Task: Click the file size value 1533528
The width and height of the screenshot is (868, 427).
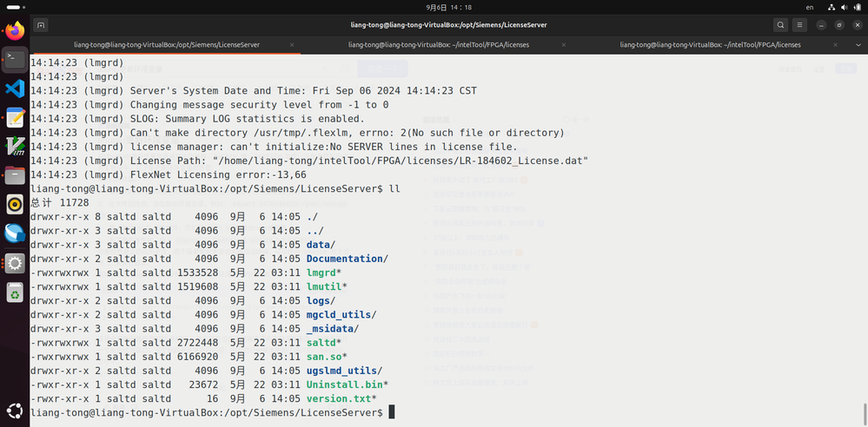Action: [x=197, y=273]
